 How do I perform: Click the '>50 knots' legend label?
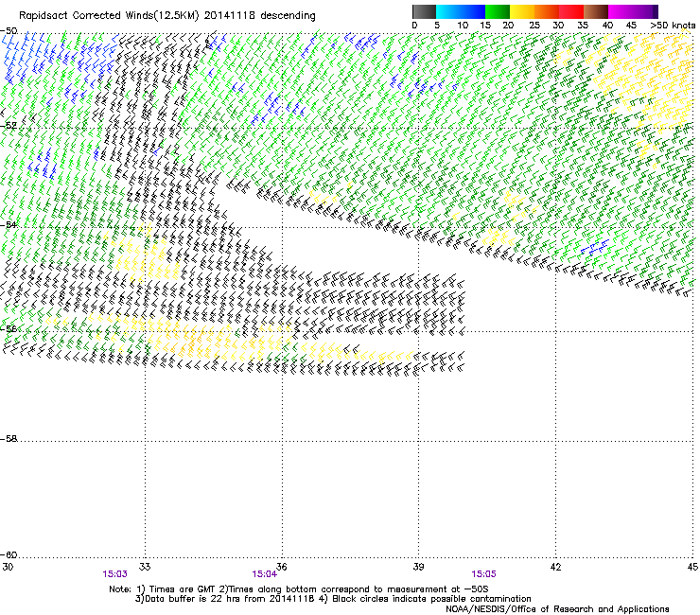[x=673, y=25]
